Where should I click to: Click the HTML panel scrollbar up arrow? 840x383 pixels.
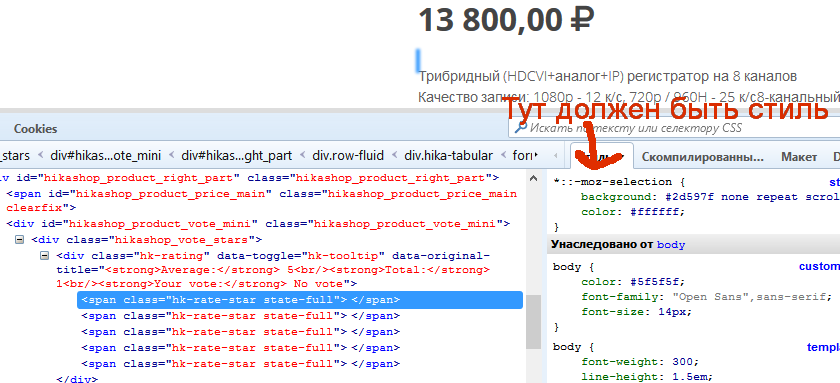[x=534, y=179]
